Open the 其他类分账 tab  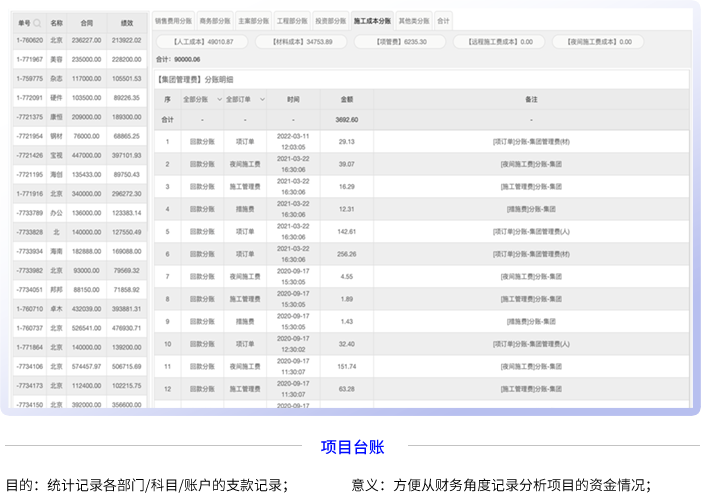click(413, 20)
